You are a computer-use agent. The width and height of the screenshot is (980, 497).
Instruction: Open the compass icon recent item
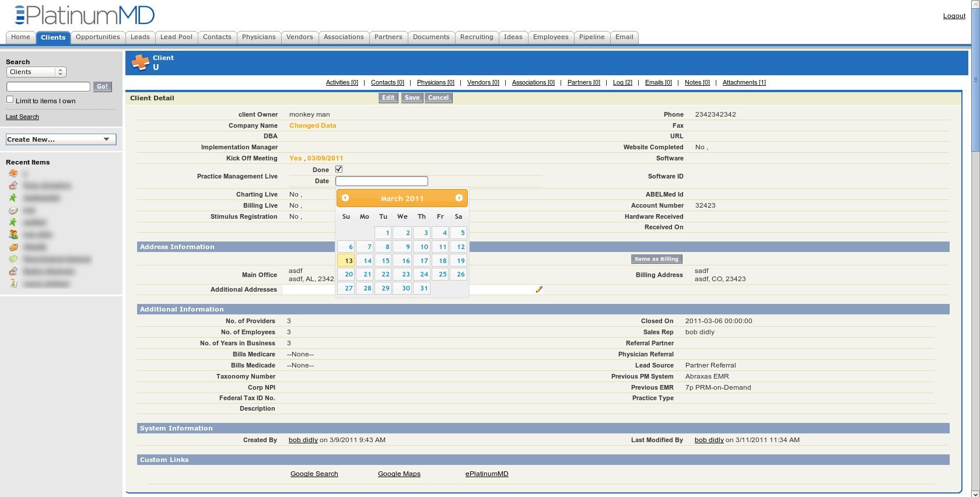[x=13, y=210]
